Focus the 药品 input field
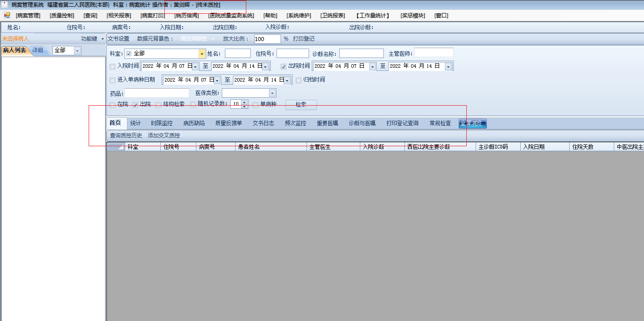This screenshot has height=321, width=644. 157,93
